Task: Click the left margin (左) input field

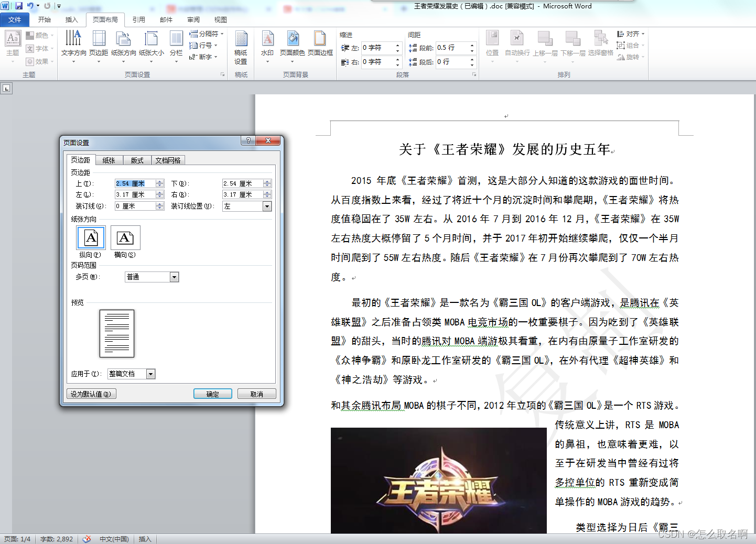Action: pos(135,194)
